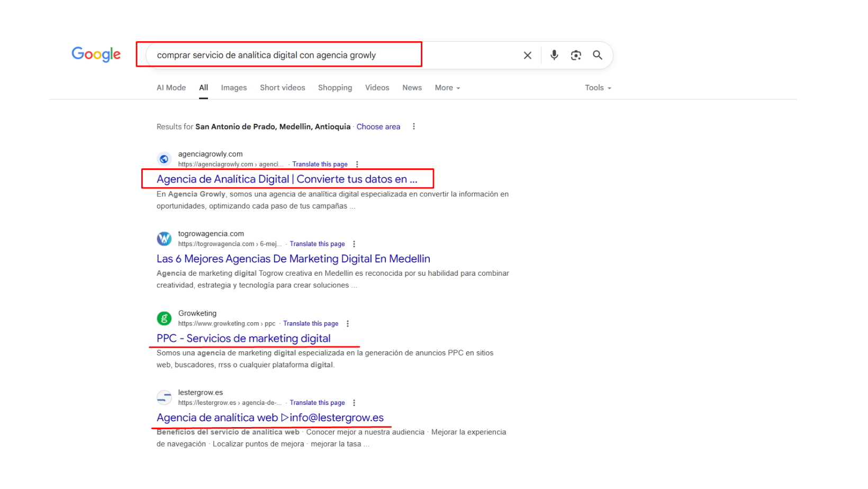The image size is (868, 489).
Task: Translate the agenciagrowly.com page
Action: tap(320, 165)
